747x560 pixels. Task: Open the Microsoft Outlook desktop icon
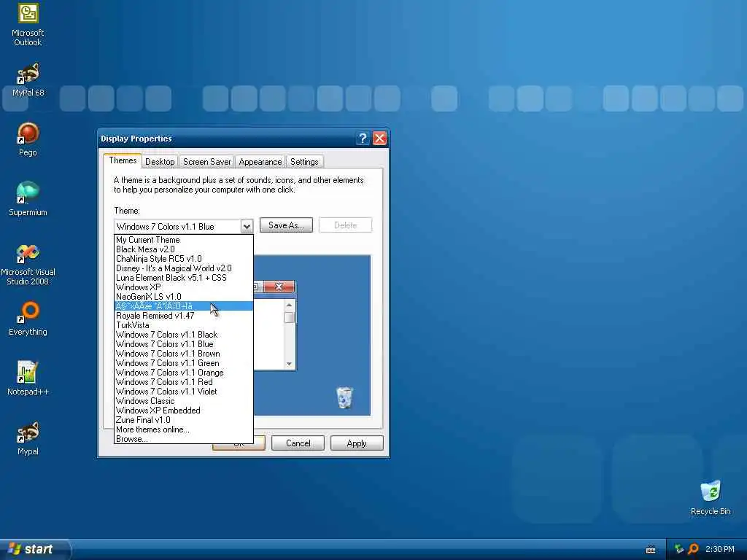click(28, 24)
